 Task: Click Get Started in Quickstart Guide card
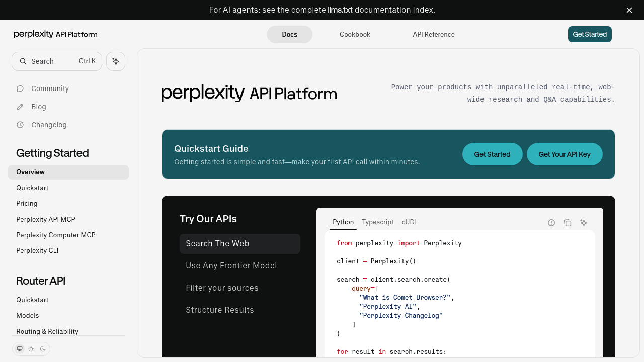pos(492,154)
